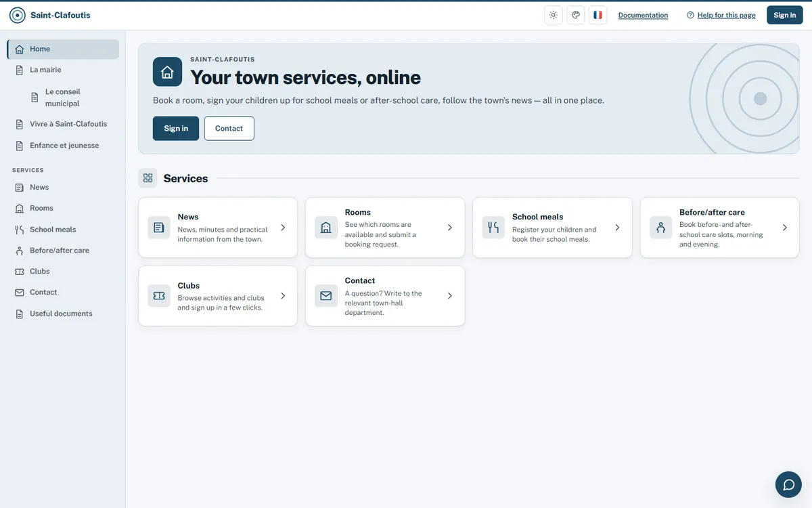Click the chevron arrow on School meals card
This screenshot has height=508, width=812.
[617, 228]
